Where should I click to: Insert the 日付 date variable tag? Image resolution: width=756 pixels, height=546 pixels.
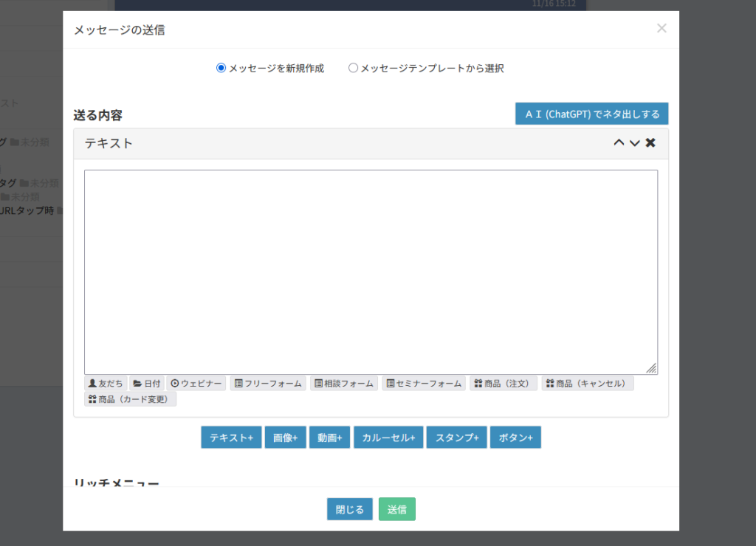[146, 384]
